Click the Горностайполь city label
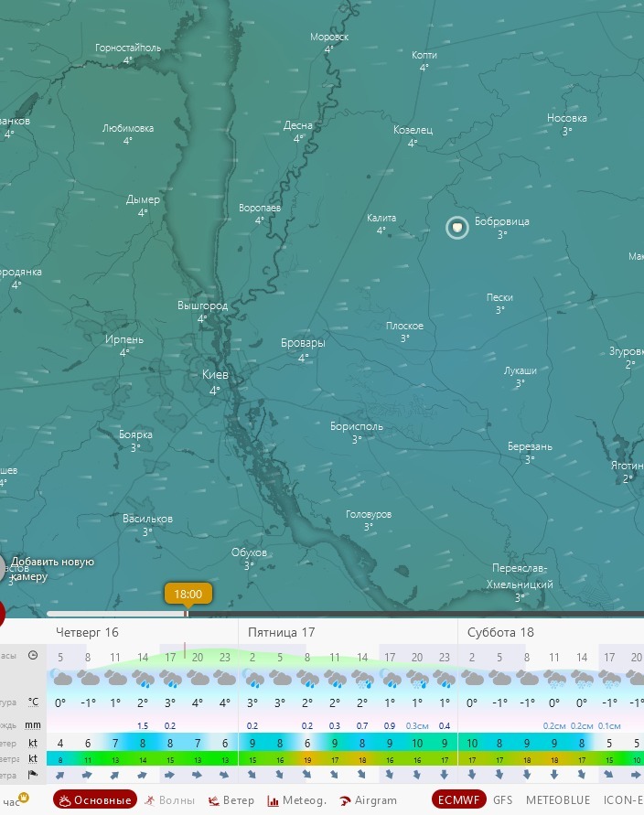The height and width of the screenshot is (815, 644). pos(128,48)
